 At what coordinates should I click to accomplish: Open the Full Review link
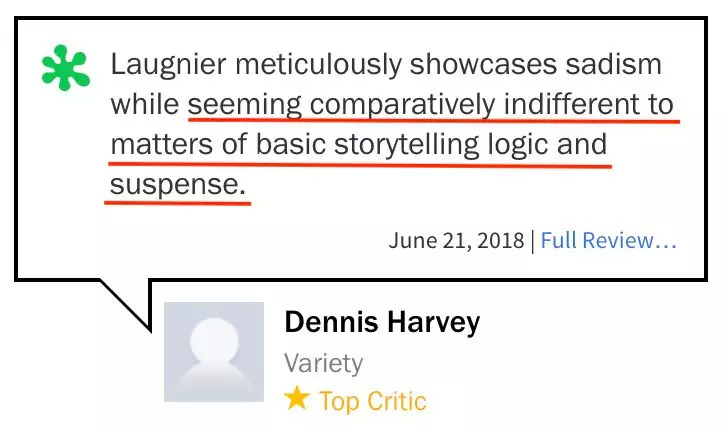click(609, 241)
